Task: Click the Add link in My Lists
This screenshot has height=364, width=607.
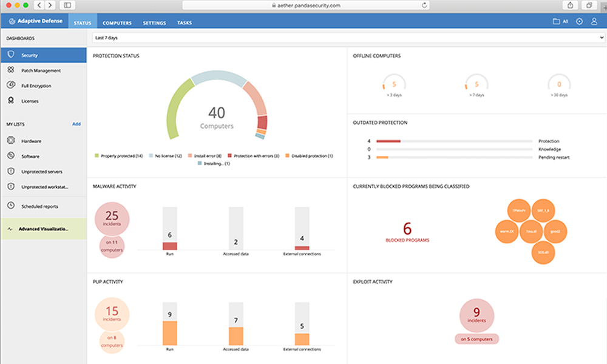Action: point(76,124)
